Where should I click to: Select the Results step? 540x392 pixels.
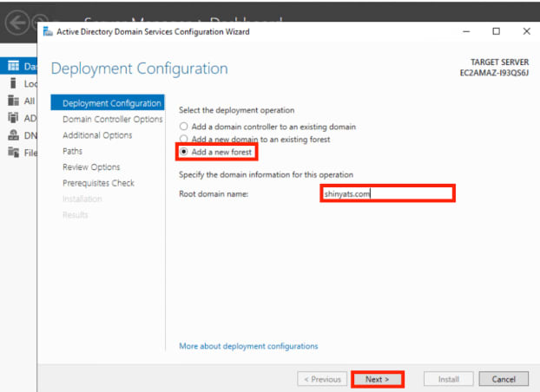tap(75, 215)
